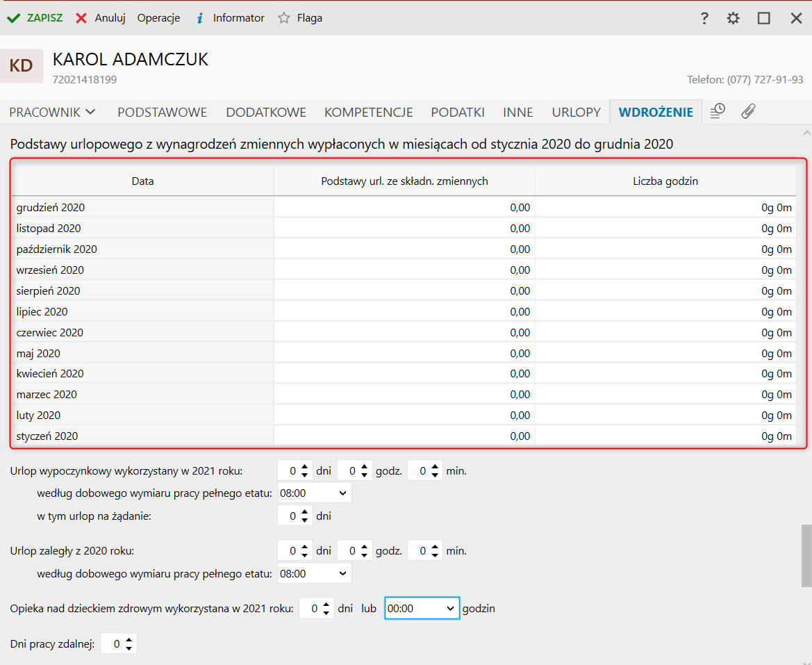Open the Operacje menu

pyautogui.click(x=158, y=18)
